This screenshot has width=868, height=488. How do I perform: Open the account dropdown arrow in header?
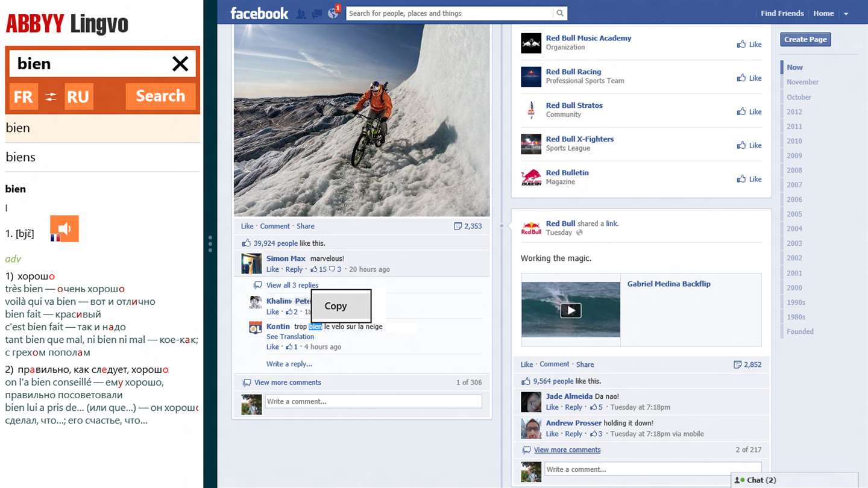[x=846, y=14]
